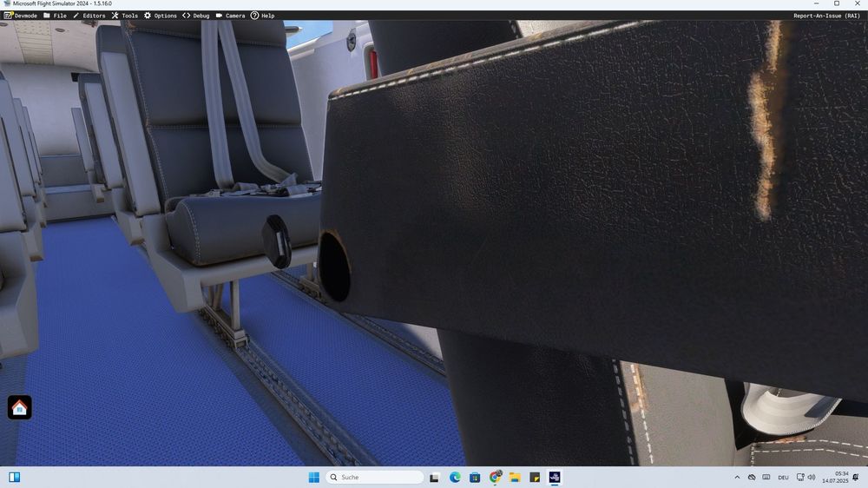Open Google Chrome from the taskbar
This screenshot has width=868, height=488.
[x=495, y=478]
